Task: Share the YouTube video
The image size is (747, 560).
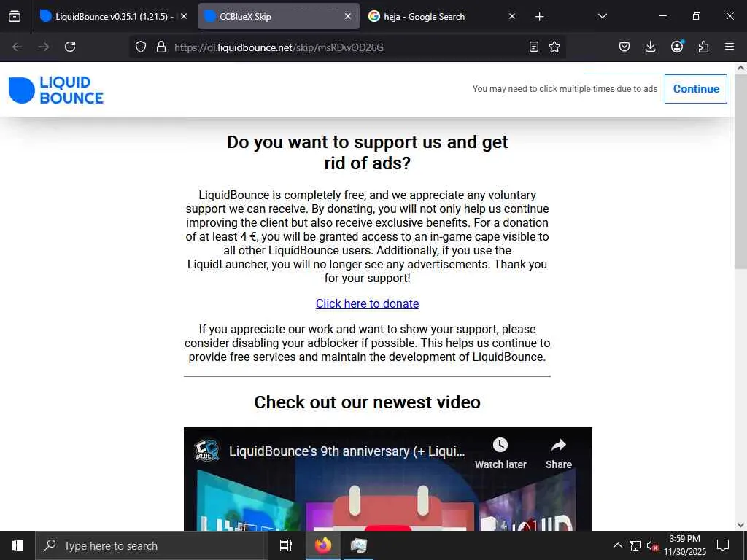Action: pos(558,454)
